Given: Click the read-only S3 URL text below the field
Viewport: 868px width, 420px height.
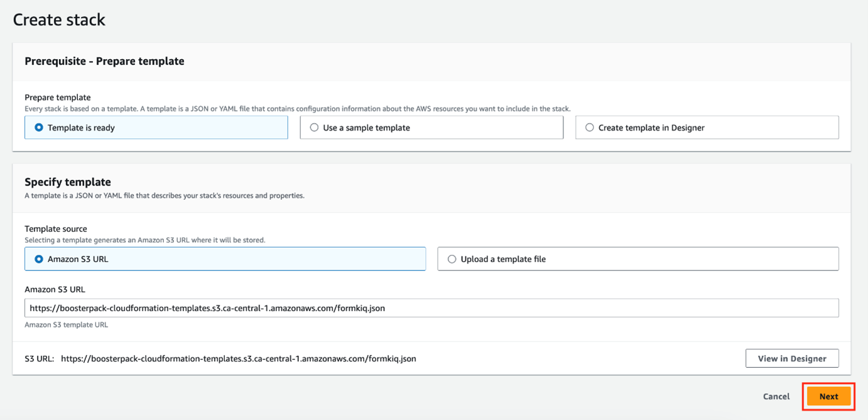Looking at the screenshot, I should 238,358.
